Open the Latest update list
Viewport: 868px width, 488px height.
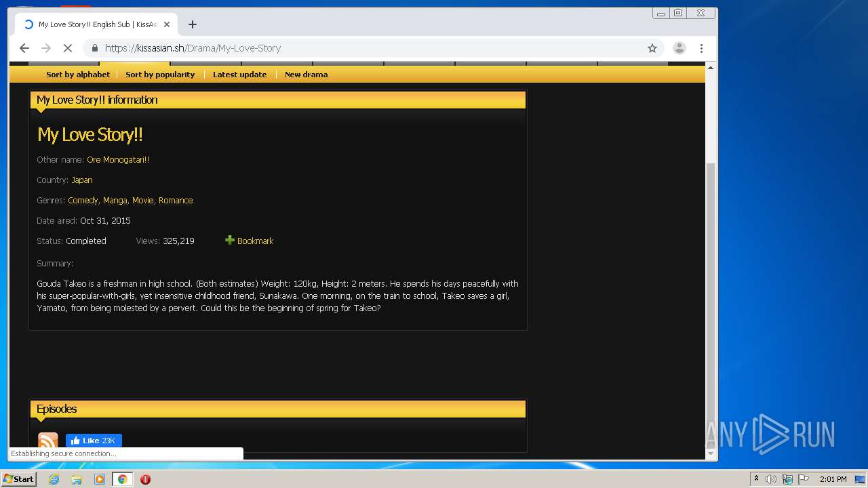pyautogui.click(x=239, y=75)
